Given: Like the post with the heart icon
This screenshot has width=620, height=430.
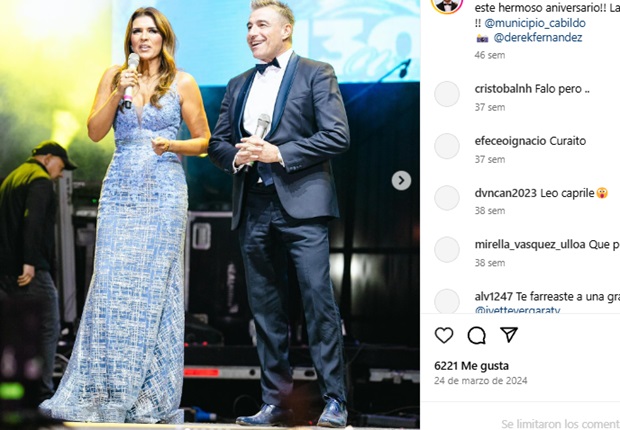Looking at the screenshot, I should point(444,335).
